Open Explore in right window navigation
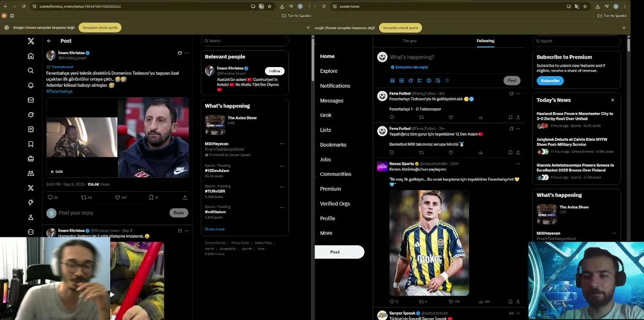The width and height of the screenshot is (644, 320). (x=329, y=71)
